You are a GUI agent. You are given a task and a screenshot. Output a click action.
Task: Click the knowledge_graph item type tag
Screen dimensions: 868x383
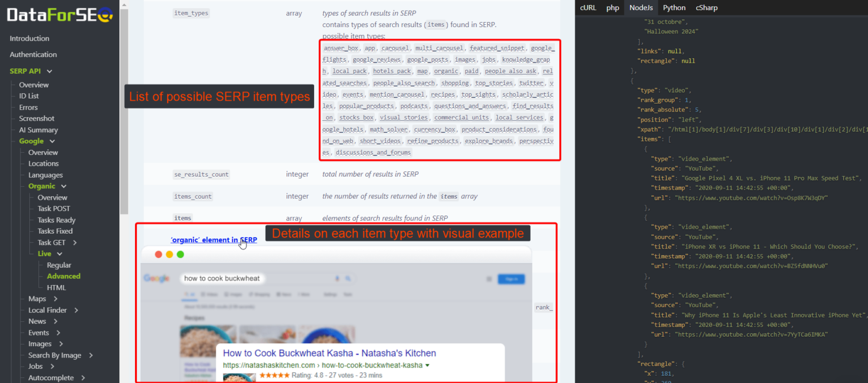tap(526, 59)
